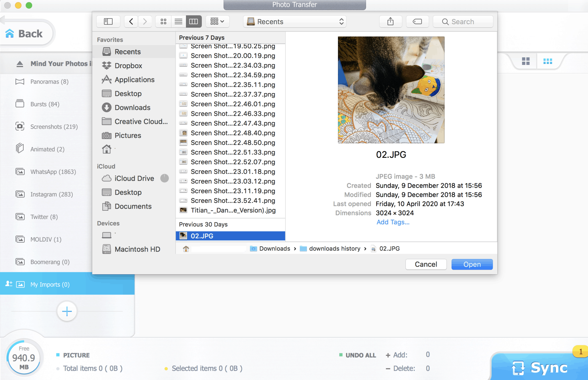Open the Instagram album

coord(52,194)
